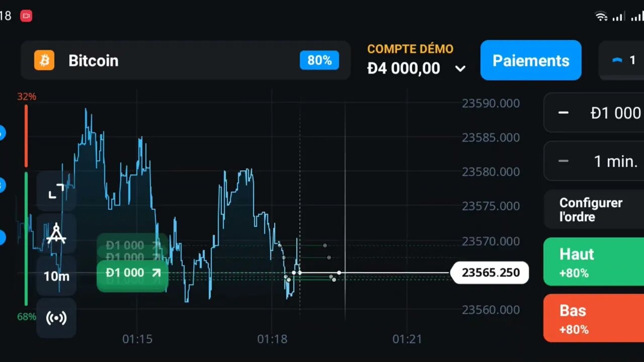Edit the Đ1 000 amount field
The width and height of the screenshot is (644, 362).
click(x=615, y=113)
